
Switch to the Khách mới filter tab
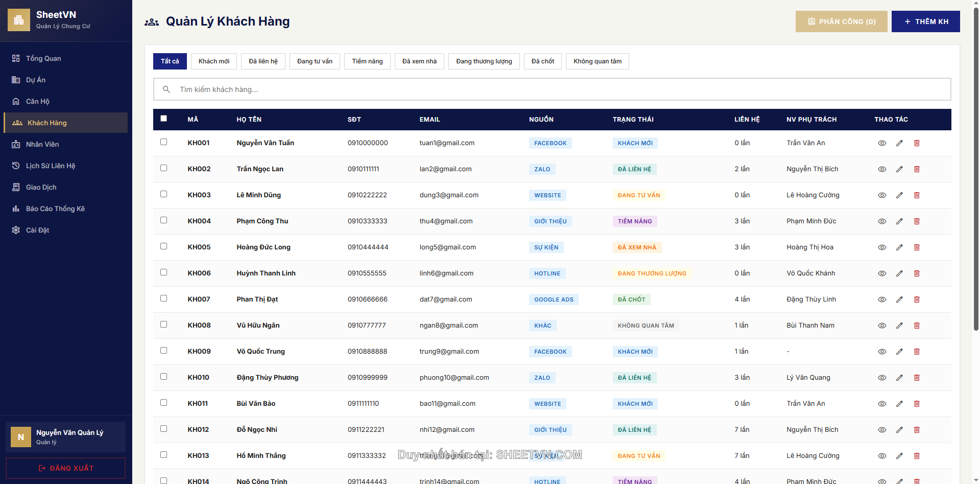[214, 61]
